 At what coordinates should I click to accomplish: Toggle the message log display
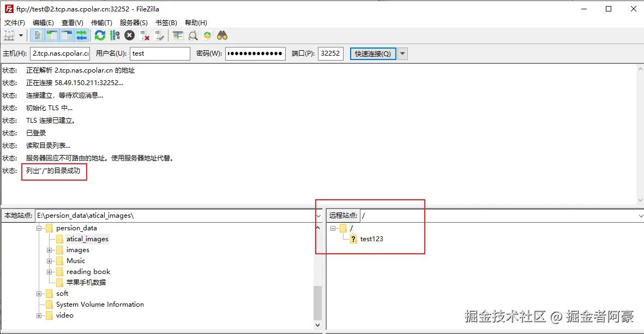point(37,35)
